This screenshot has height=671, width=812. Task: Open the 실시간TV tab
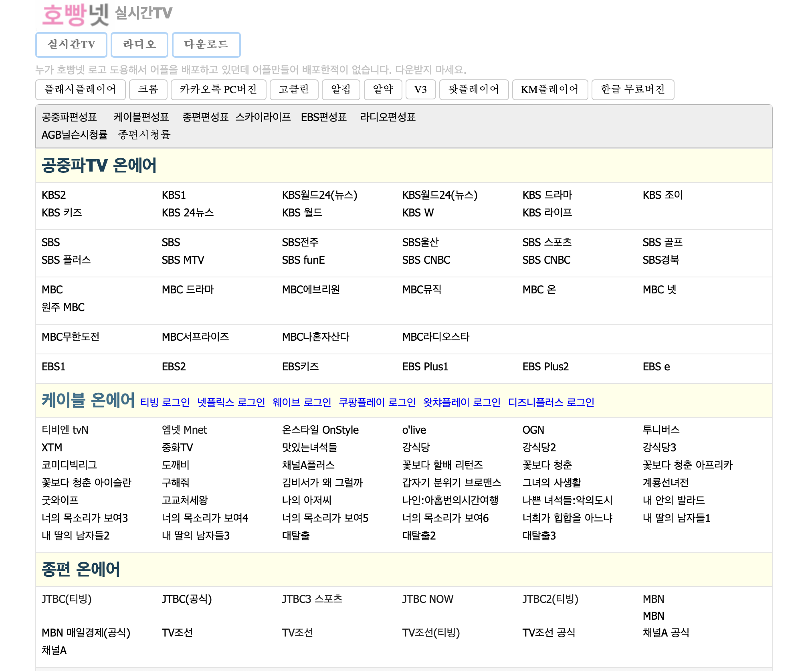[x=71, y=44]
